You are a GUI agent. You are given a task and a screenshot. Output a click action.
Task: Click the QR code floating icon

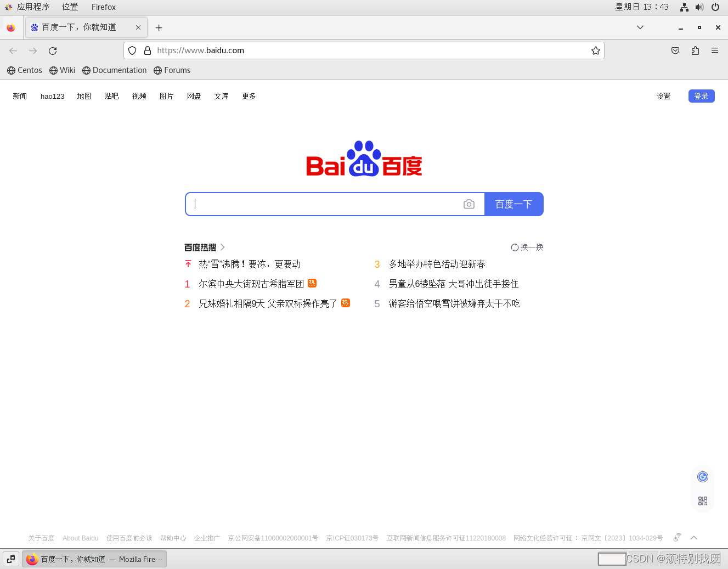click(x=703, y=501)
